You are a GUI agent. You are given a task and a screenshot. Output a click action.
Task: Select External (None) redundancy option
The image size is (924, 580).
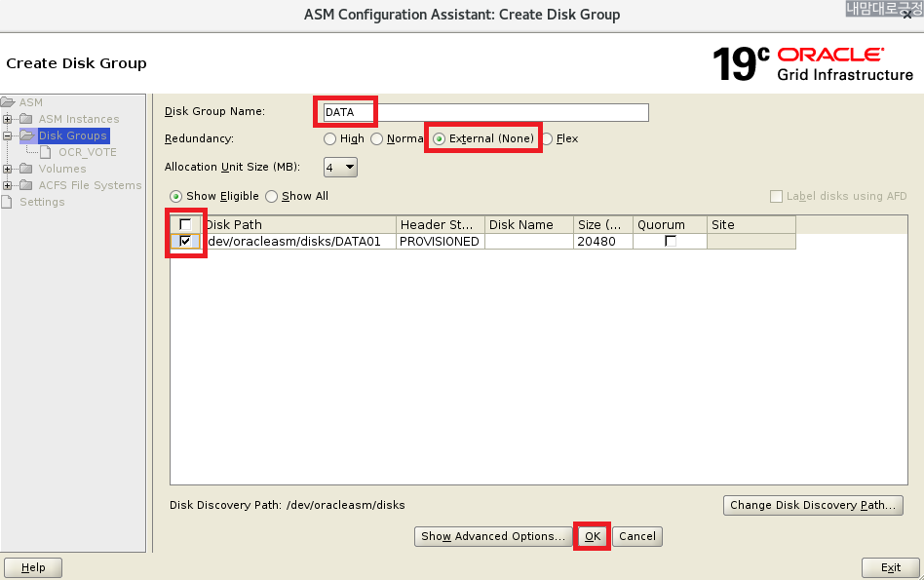click(439, 139)
